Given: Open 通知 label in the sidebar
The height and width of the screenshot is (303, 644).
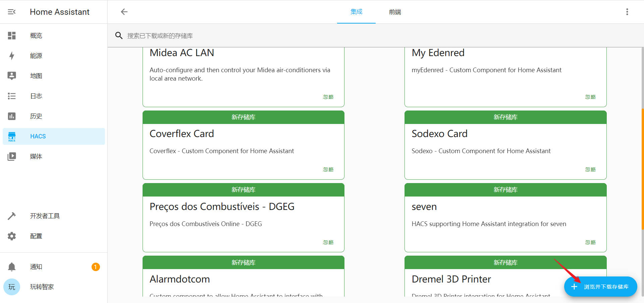Looking at the screenshot, I should [x=36, y=267].
